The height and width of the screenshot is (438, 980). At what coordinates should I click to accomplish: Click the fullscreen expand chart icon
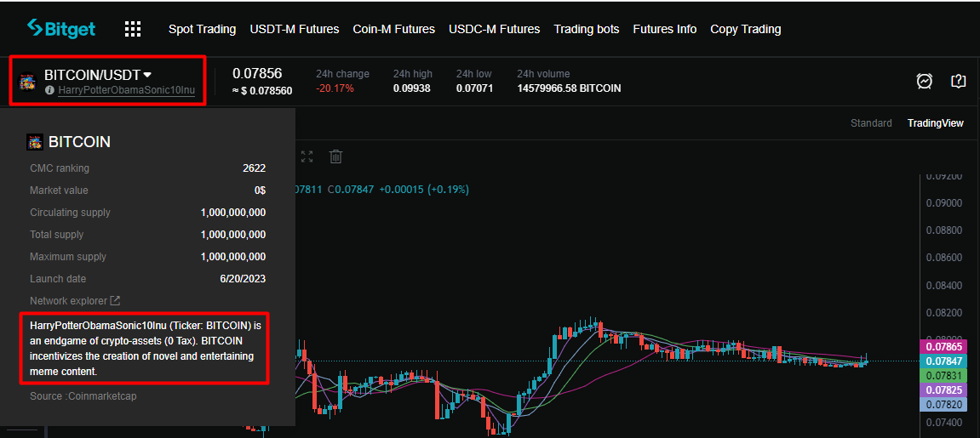[307, 156]
